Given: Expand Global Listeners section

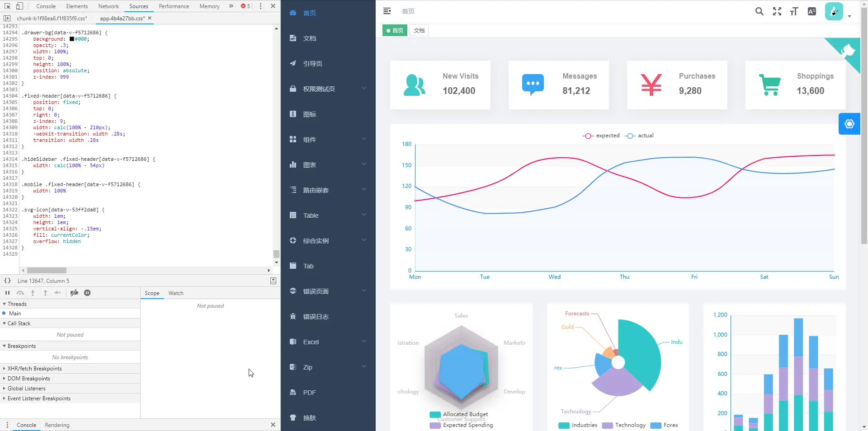Looking at the screenshot, I should [x=70, y=389].
